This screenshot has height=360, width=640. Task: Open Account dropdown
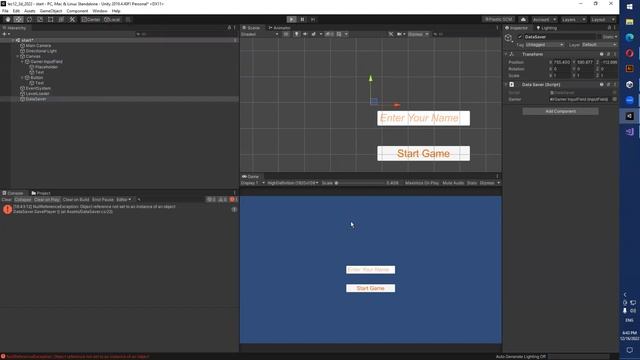pyautogui.click(x=544, y=20)
